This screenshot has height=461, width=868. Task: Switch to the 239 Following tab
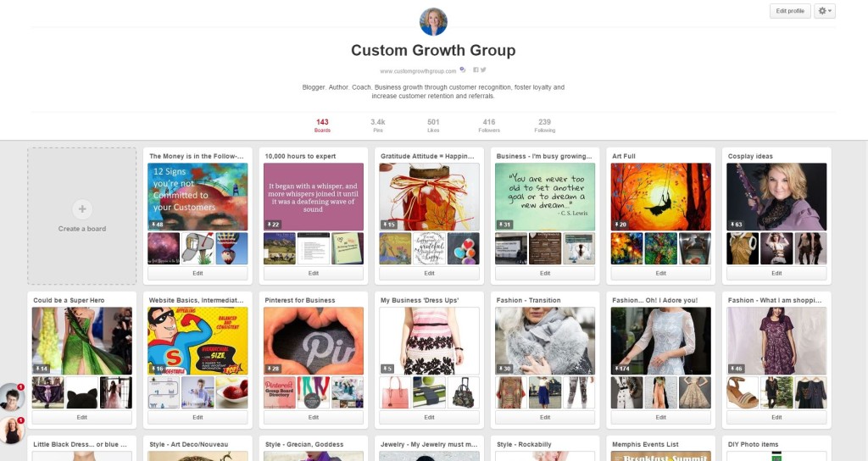pyautogui.click(x=545, y=125)
